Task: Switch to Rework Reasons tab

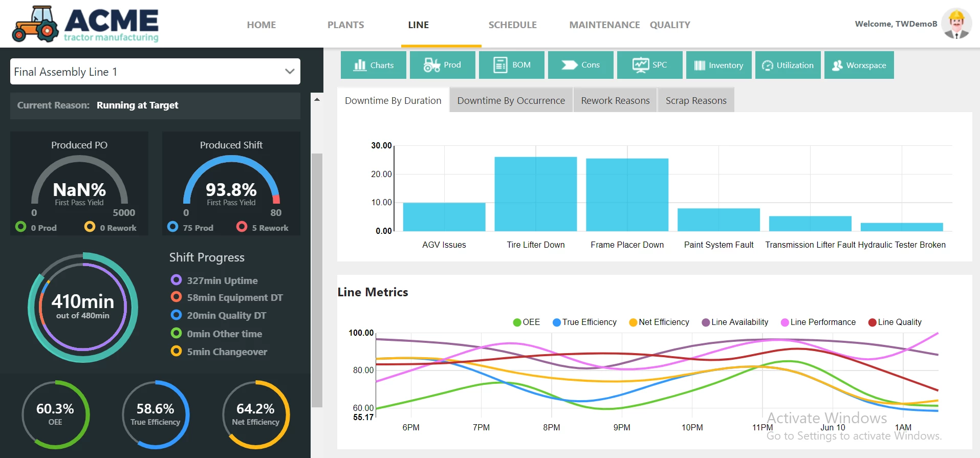Action: point(615,100)
